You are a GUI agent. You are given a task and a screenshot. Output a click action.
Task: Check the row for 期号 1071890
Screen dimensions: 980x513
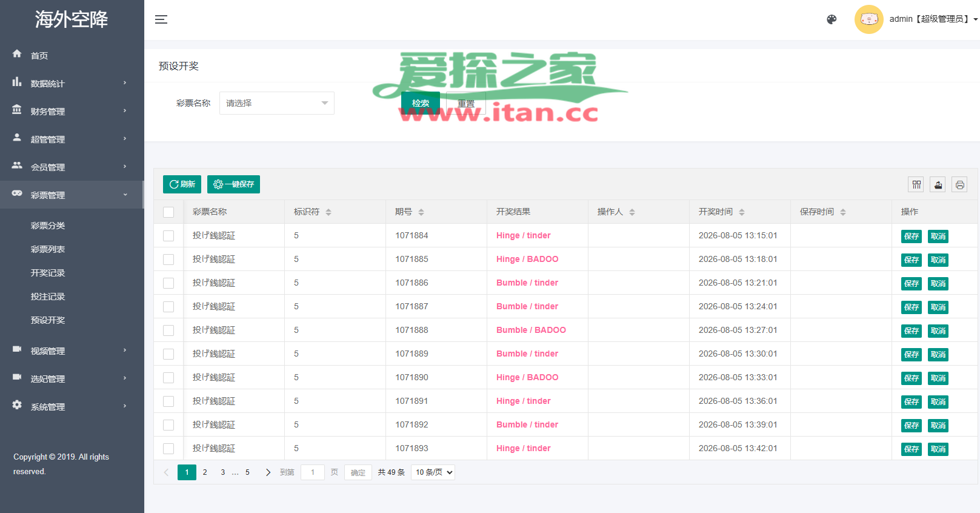pyautogui.click(x=168, y=378)
